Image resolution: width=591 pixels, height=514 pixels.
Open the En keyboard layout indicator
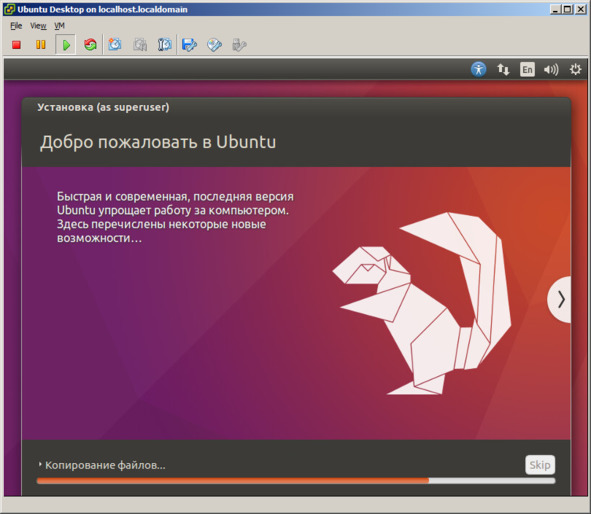coord(527,69)
